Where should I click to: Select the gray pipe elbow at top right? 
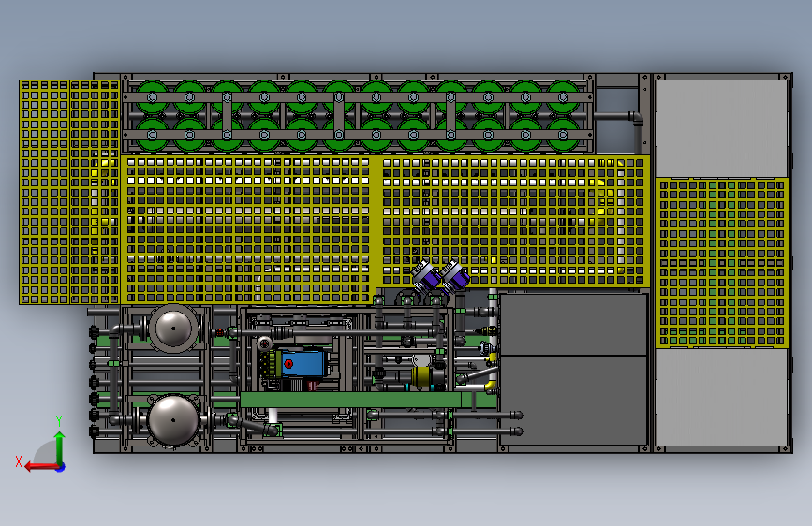636,119
